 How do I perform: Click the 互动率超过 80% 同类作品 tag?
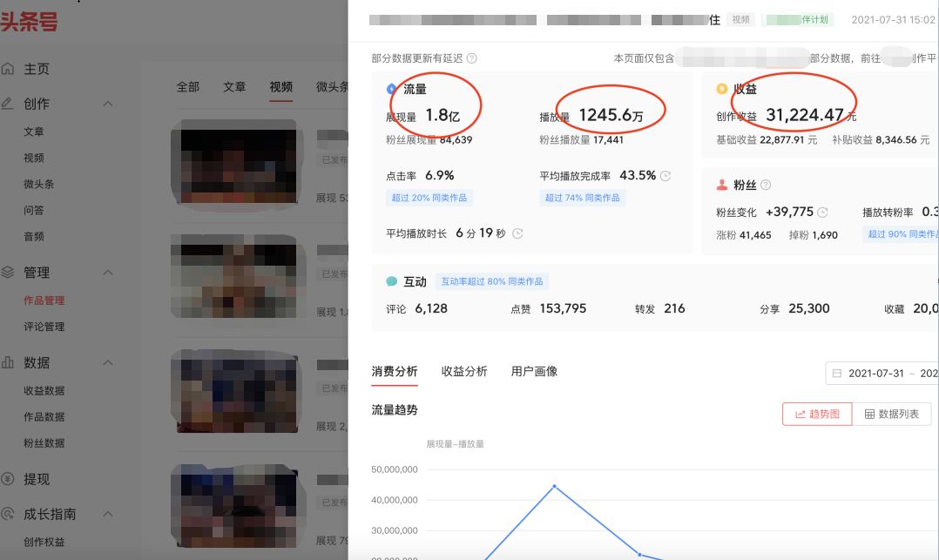coord(492,281)
